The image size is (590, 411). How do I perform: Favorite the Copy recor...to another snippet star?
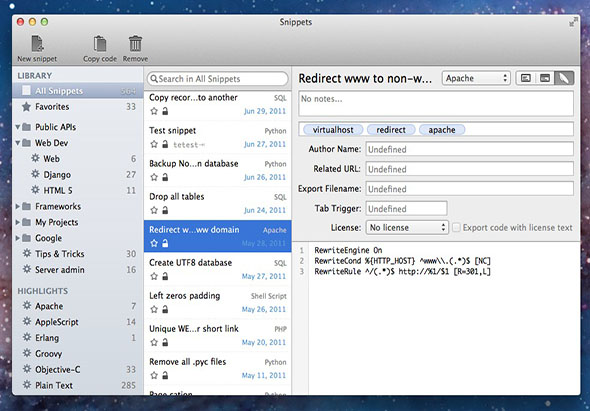154,111
